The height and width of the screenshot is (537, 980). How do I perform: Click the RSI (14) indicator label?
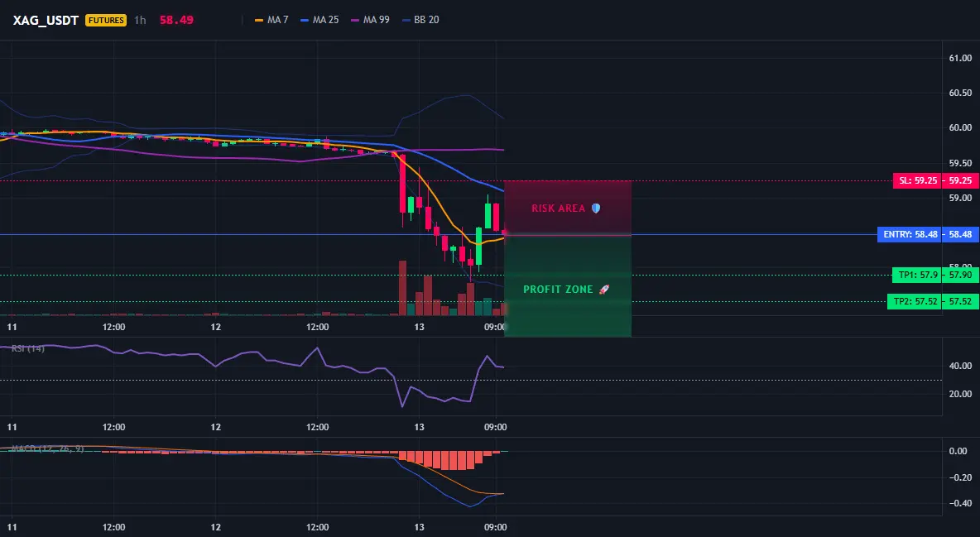click(27, 348)
